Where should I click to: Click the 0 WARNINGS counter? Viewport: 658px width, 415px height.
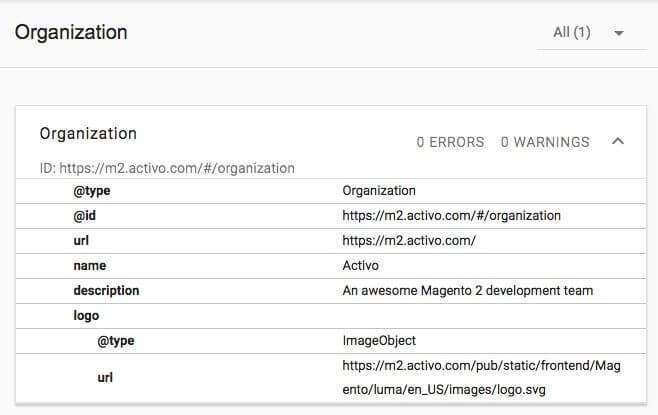click(545, 142)
